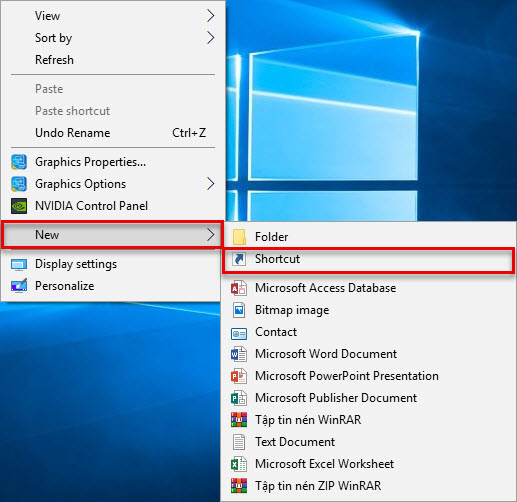Click the Personalize icon

[19, 286]
